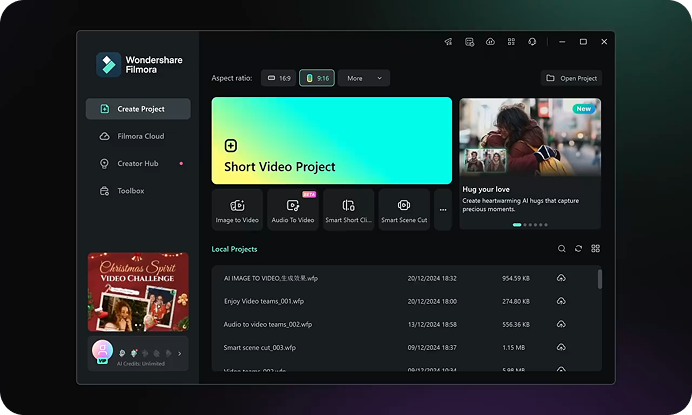The width and height of the screenshot is (692, 415).
Task: Upload Smart scene cut_003 to cloud
Action: click(x=561, y=347)
